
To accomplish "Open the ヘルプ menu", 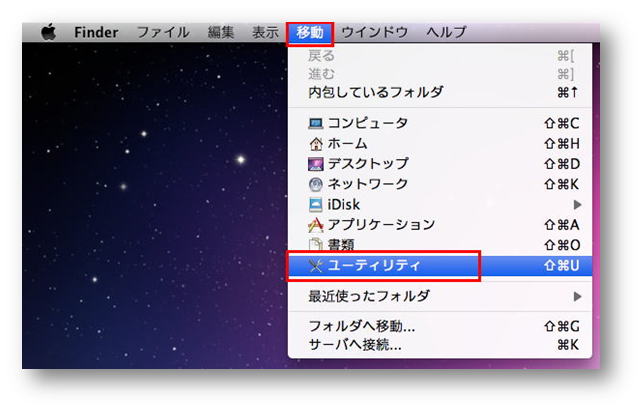I will [446, 32].
